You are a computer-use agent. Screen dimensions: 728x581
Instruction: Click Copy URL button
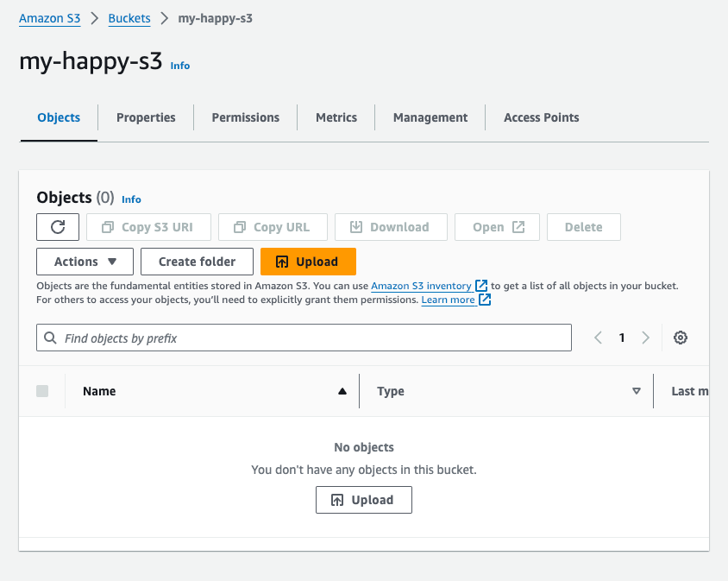[x=273, y=227]
